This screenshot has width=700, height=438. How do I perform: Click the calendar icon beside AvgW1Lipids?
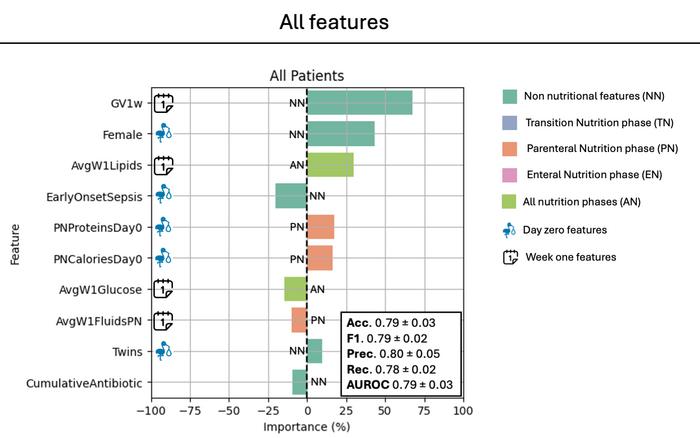pyautogui.click(x=163, y=165)
